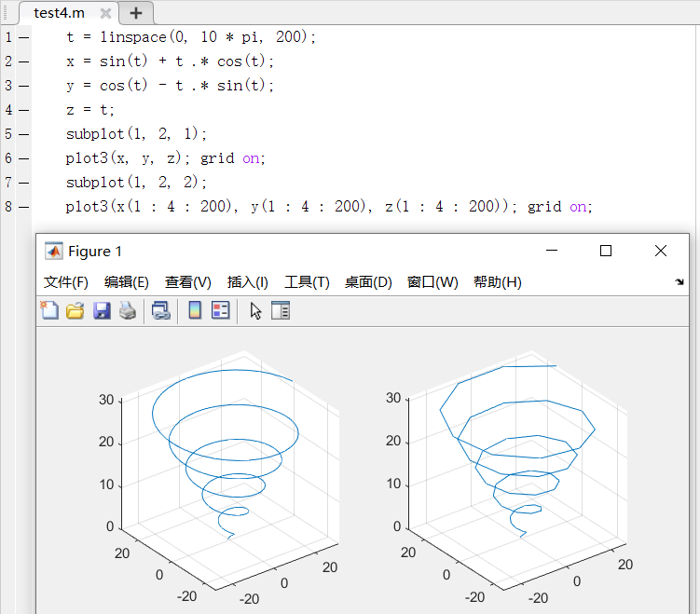Screen dimensions: 700x614
Task: Open the 查看(V) menu
Action: (x=188, y=282)
